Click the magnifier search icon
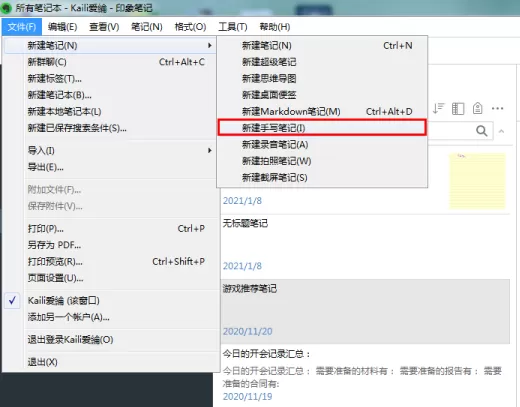The width and height of the screenshot is (520, 407). click(x=482, y=131)
